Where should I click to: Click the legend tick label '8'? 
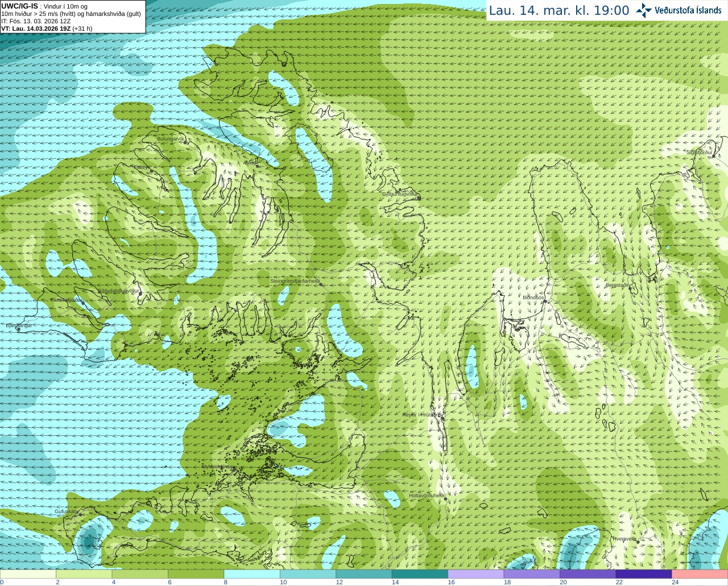(x=226, y=582)
